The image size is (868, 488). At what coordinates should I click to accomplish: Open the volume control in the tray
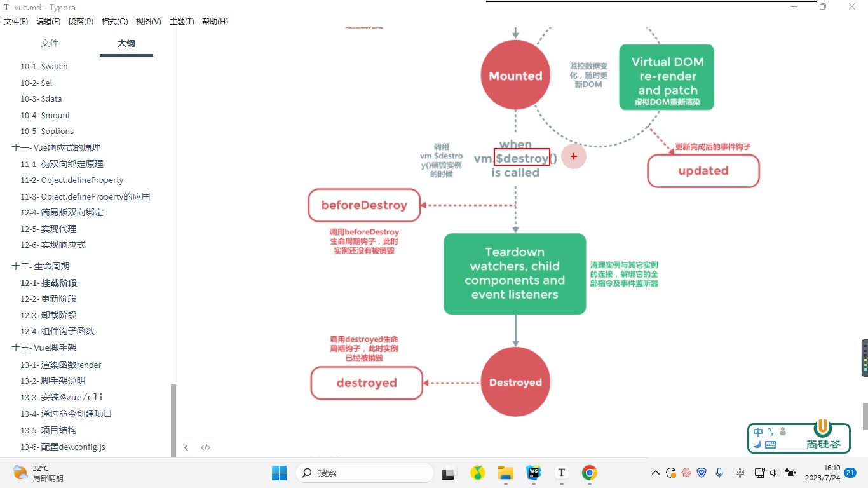click(x=773, y=473)
